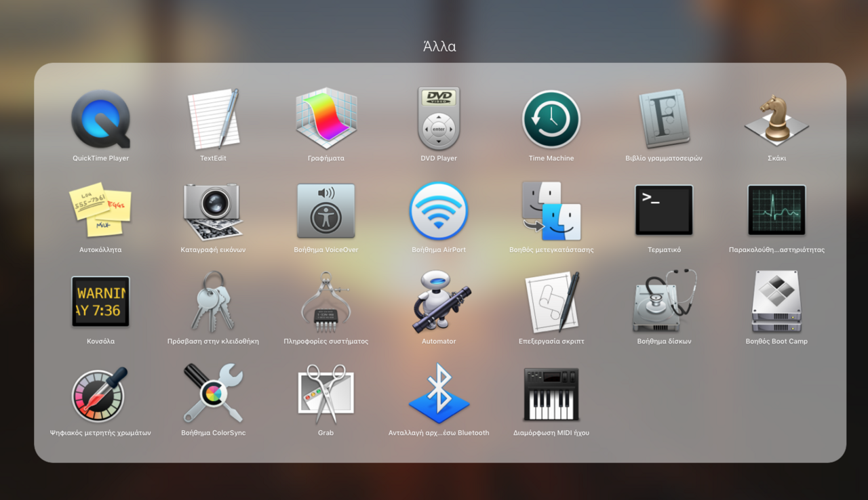
Task: Open Βιβλίο γραμματοσειρών (Font Book) icon
Action: (664, 119)
